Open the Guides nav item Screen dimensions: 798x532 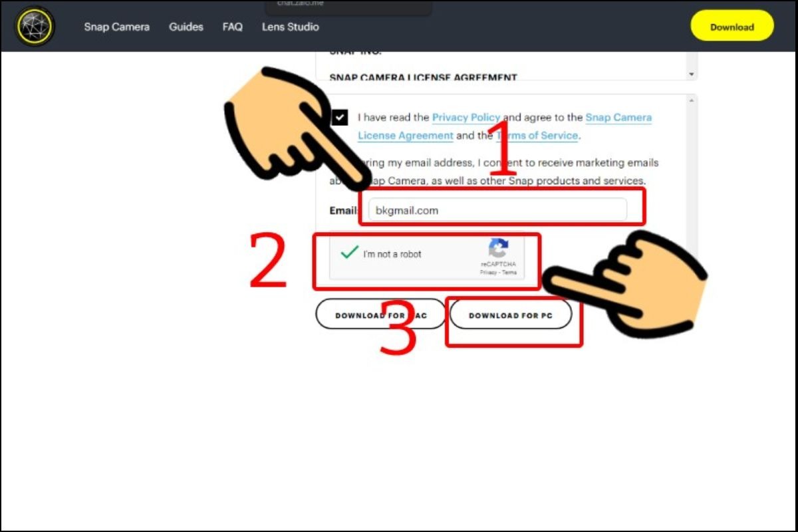click(186, 27)
